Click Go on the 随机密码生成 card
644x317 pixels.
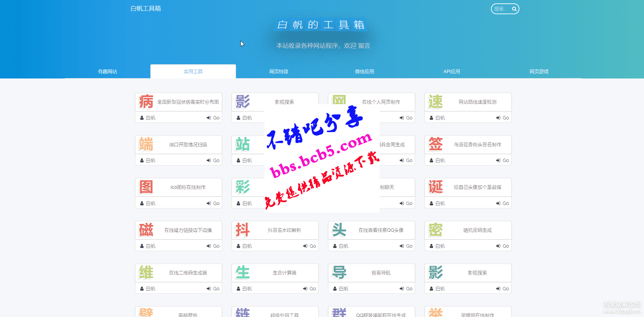point(503,246)
